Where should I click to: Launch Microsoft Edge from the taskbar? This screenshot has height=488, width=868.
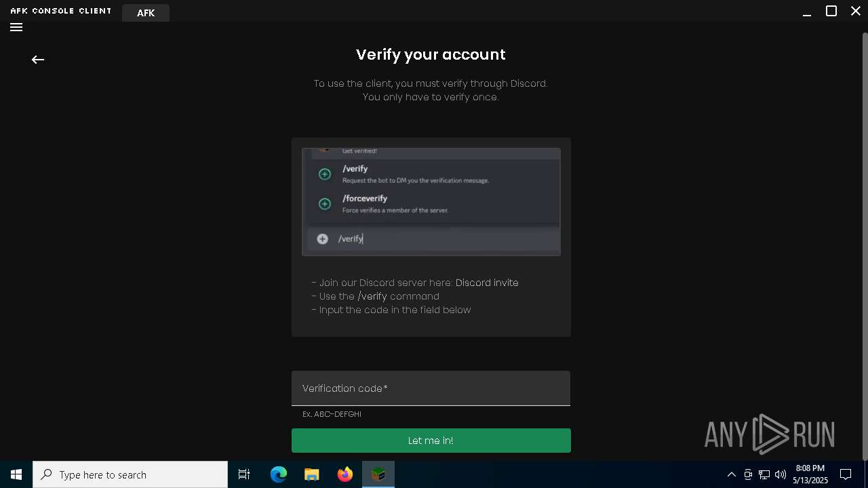pyautogui.click(x=279, y=474)
